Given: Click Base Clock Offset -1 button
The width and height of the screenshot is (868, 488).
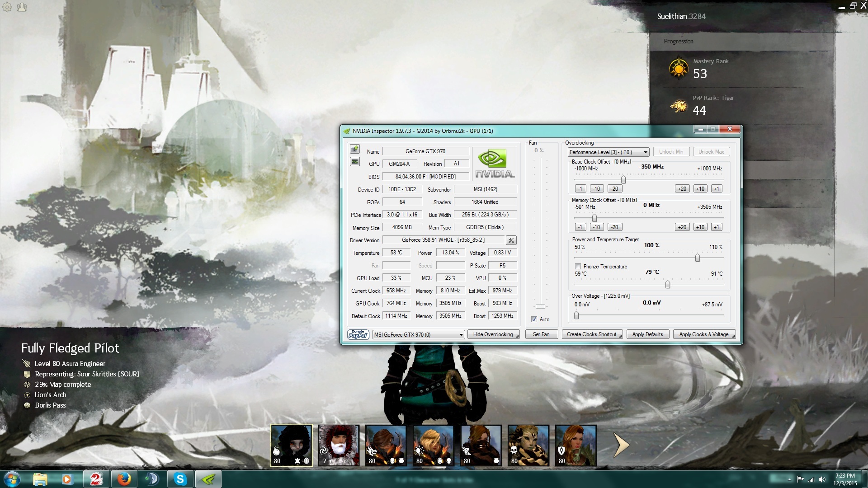Looking at the screenshot, I should coord(580,189).
